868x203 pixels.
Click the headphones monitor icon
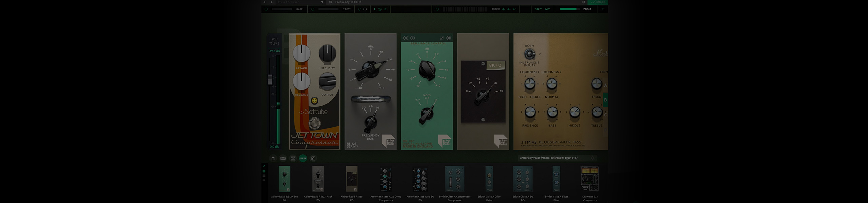click(365, 9)
